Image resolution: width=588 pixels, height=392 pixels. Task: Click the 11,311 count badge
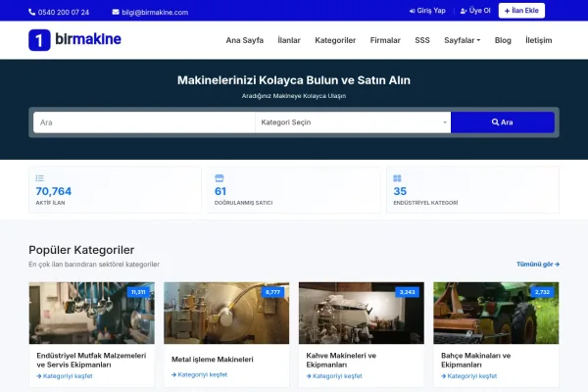(138, 292)
